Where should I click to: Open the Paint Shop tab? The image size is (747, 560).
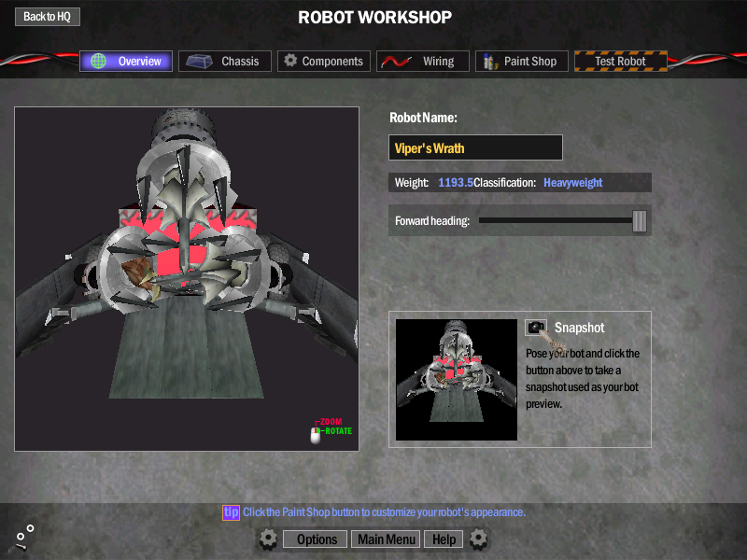pyautogui.click(x=522, y=61)
